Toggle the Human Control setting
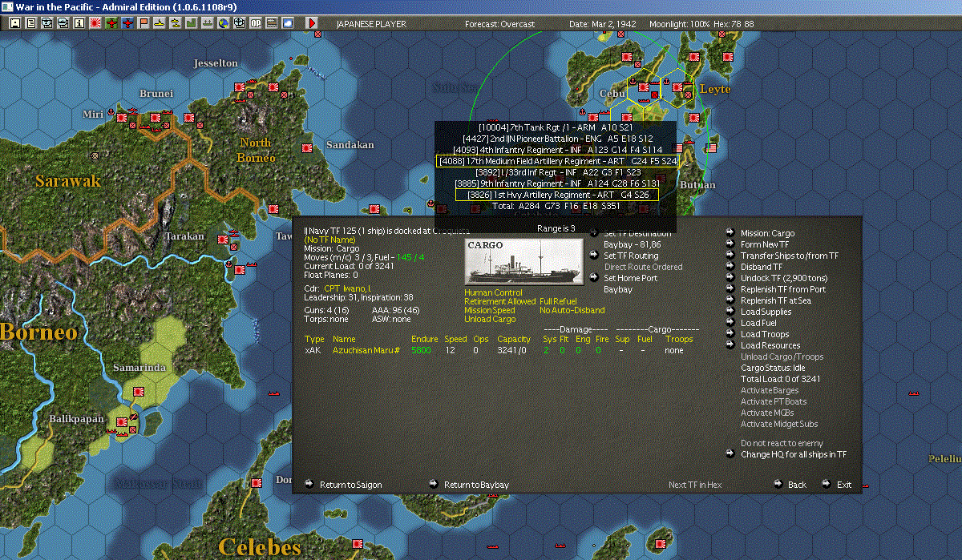Screen dimensions: 962x560 tap(493, 292)
